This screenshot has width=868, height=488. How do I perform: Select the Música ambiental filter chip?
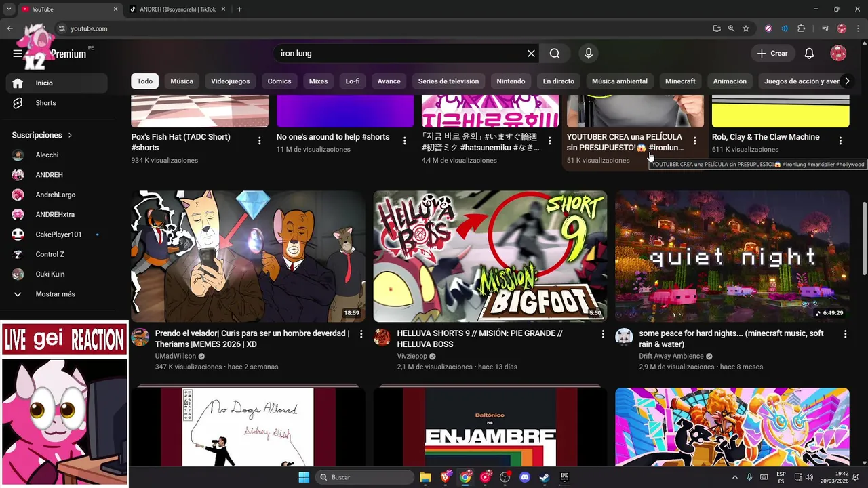[x=620, y=81]
